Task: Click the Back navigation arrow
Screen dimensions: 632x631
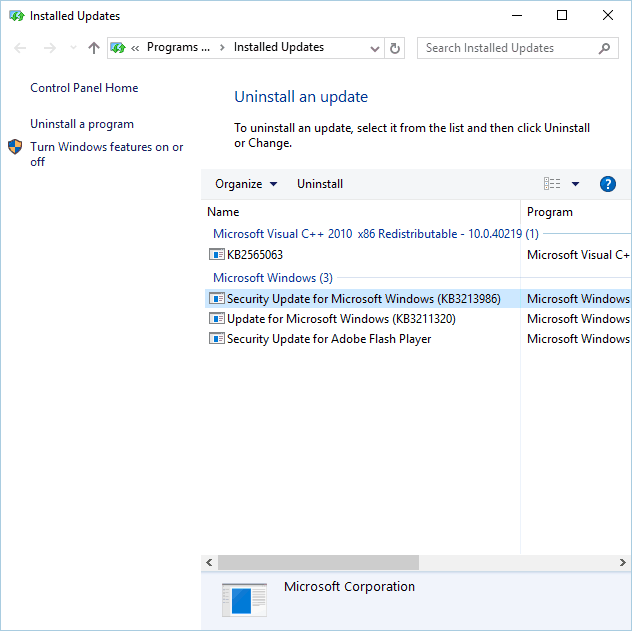Action: tap(20, 48)
